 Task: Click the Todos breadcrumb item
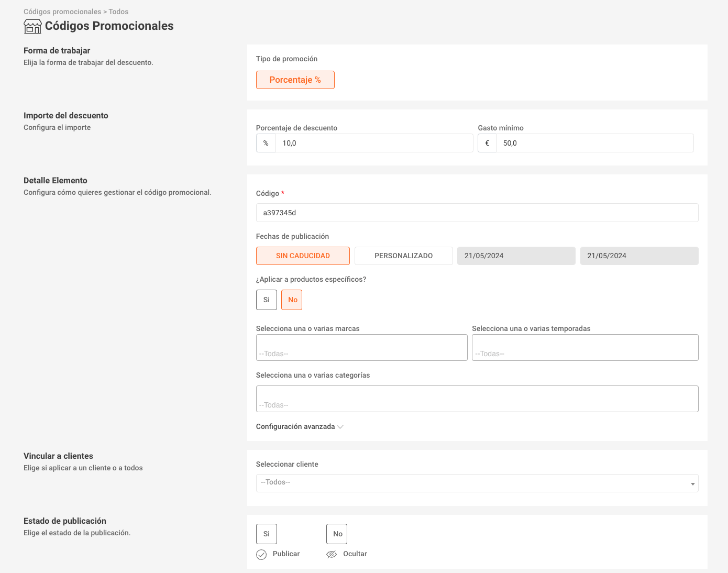(x=118, y=12)
